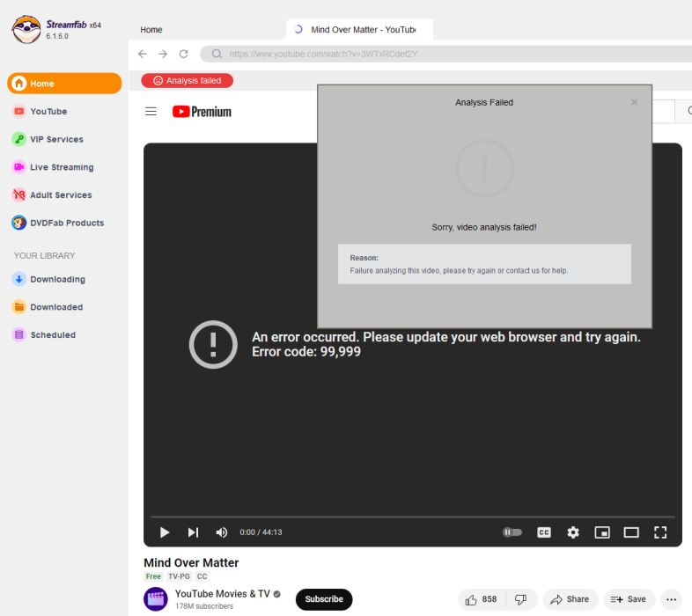Click the CC badge under the title
This screenshot has height=616, width=692.
coord(202,576)
